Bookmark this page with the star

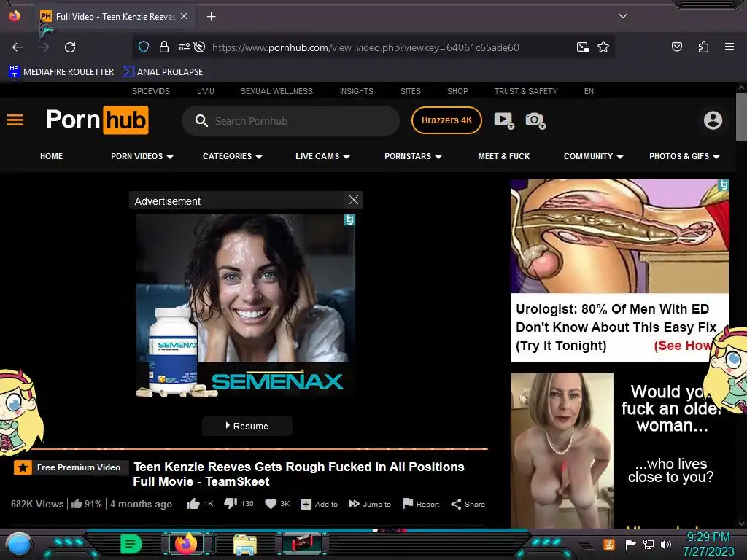coord(603,47)
